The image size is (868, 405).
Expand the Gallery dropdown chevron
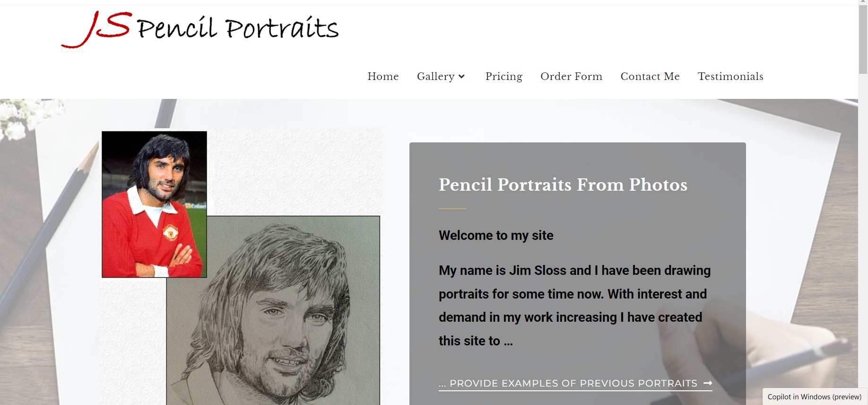point(462,77)
